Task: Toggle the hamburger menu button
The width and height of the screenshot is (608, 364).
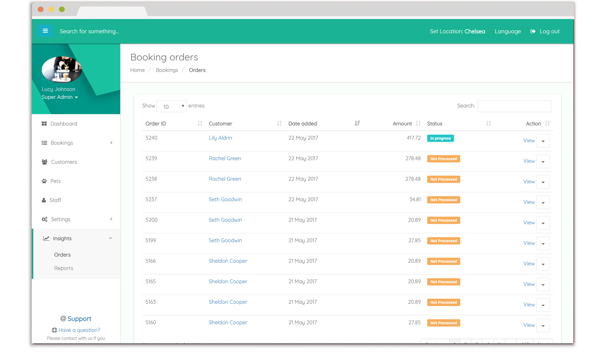Action: click(x=45, y=31)
